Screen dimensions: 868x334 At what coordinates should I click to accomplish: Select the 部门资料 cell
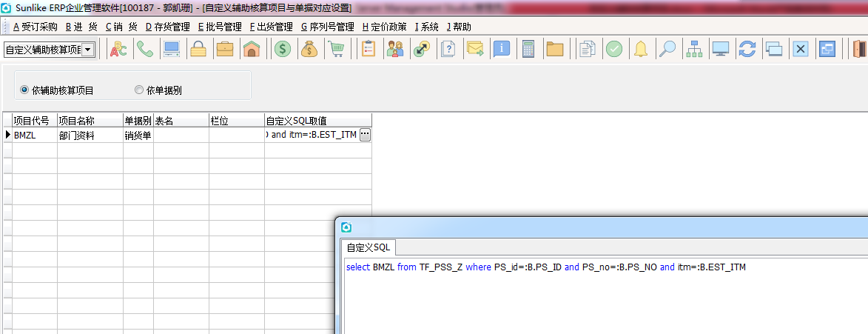(x=90, y=135)
